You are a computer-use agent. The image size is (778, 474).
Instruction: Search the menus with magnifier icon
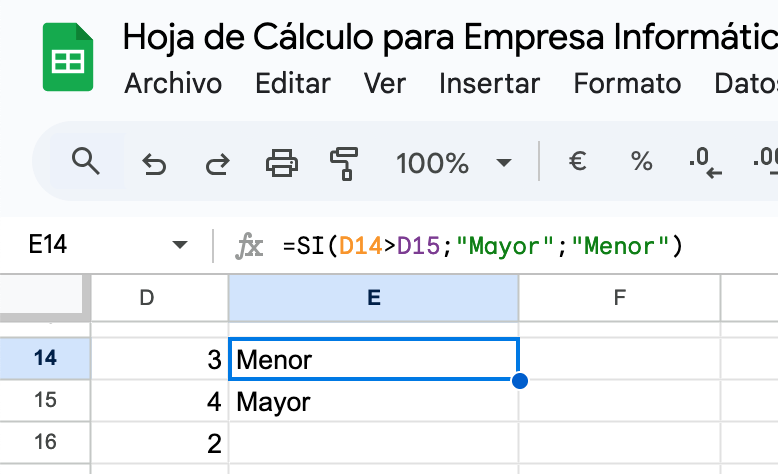[87, 161]
